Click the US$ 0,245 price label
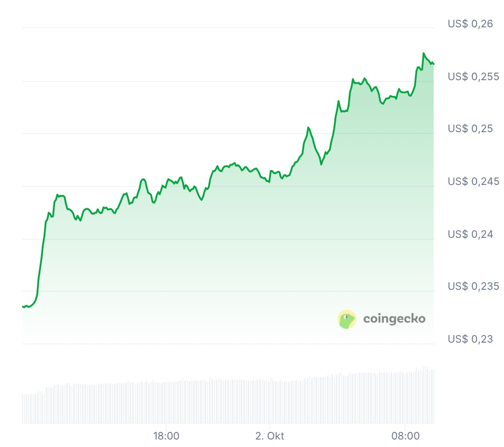 pos(474,181)
